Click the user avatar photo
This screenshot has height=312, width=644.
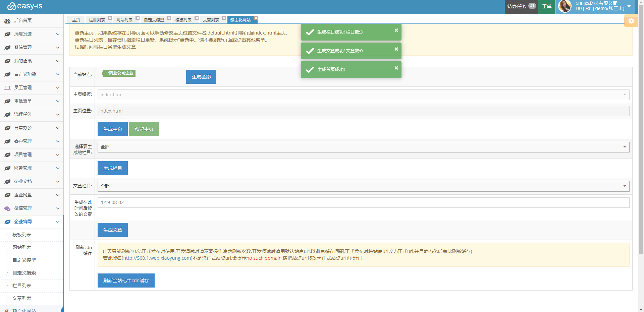565,6
